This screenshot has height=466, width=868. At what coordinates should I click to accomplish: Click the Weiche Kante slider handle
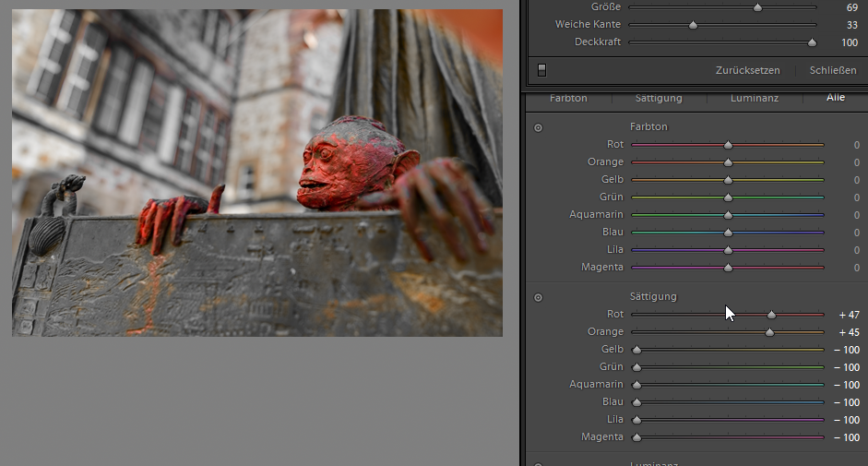point(693,25)
